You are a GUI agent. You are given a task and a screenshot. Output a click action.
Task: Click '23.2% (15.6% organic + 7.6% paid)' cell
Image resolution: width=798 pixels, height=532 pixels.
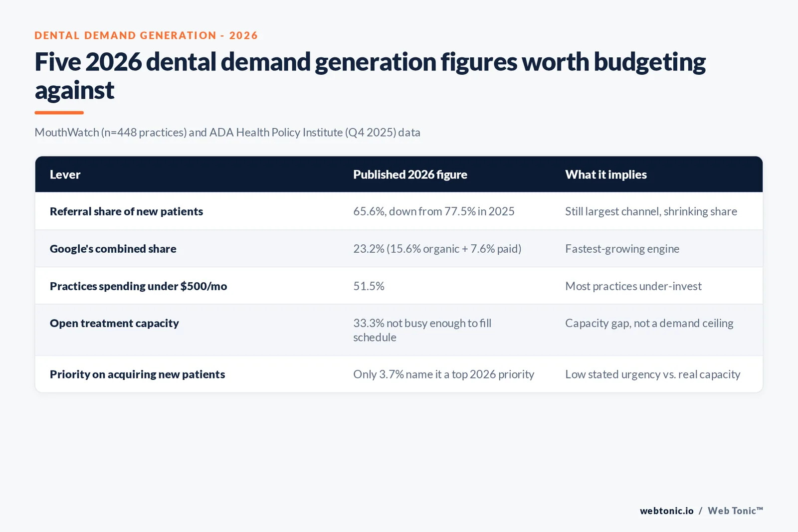click(437, 249)
